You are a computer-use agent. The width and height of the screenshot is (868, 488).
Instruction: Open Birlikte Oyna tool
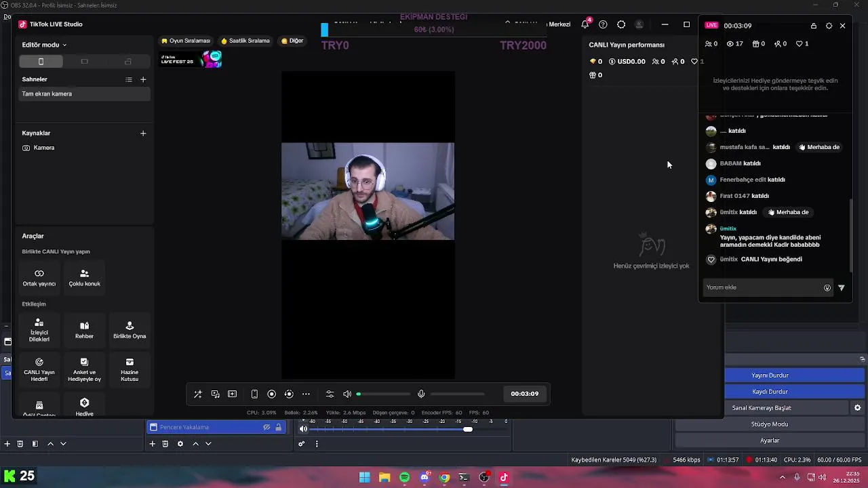click(130, 330)
